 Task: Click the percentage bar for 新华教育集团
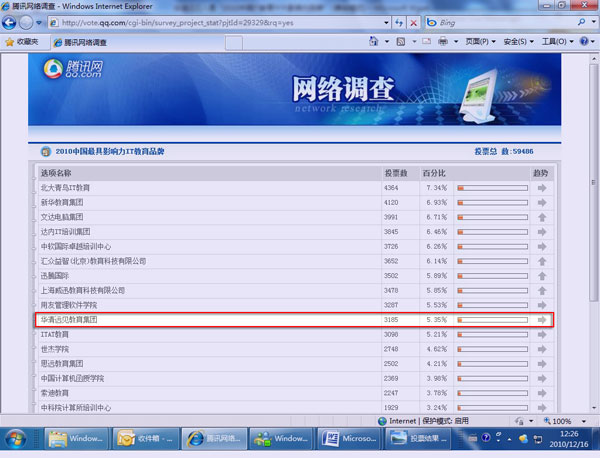tap(492, 202)
